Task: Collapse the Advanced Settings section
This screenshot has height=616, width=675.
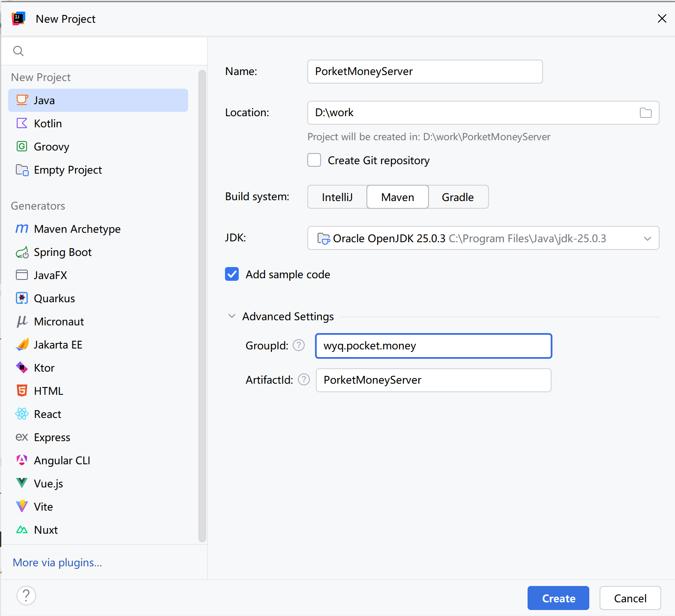Action: pos(232,316)
